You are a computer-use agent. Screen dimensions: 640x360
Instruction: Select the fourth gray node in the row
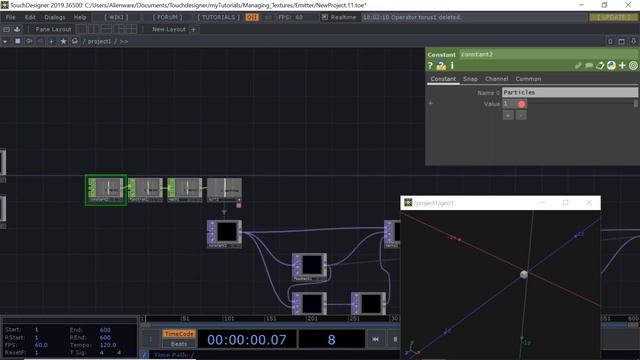coord(224,190)
